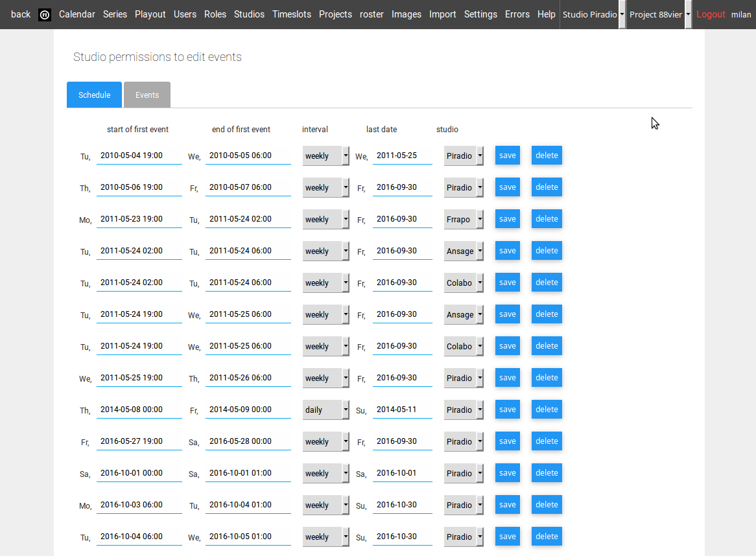Switch to the Events tab
This screenshot has height=556, width=756.
pyautogui.click(x=147, y=95)
